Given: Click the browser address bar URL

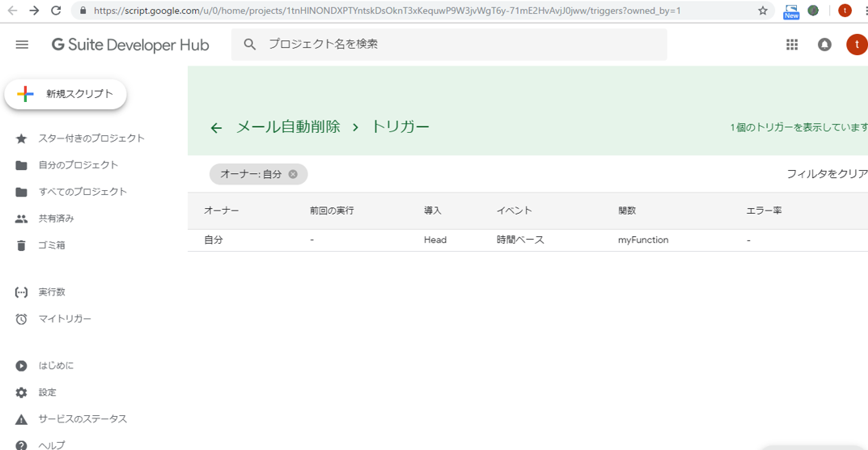Looking at the screenshot, I should tap(387, 11).
